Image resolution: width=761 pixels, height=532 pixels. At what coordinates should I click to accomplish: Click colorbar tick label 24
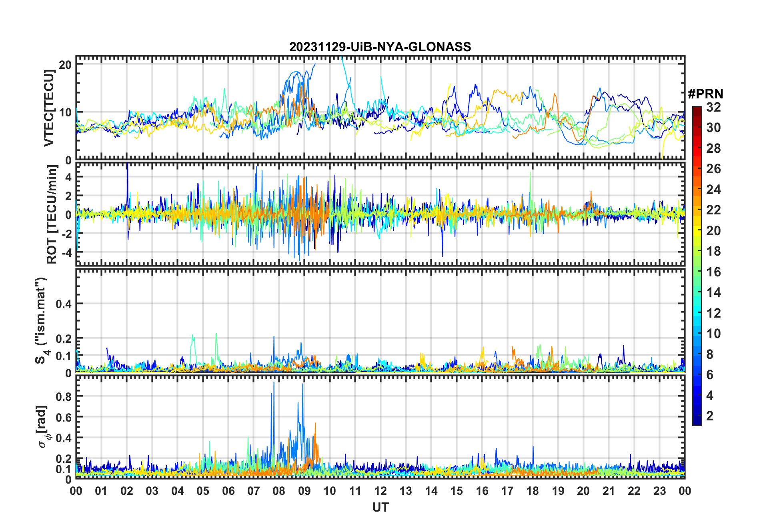713,189
